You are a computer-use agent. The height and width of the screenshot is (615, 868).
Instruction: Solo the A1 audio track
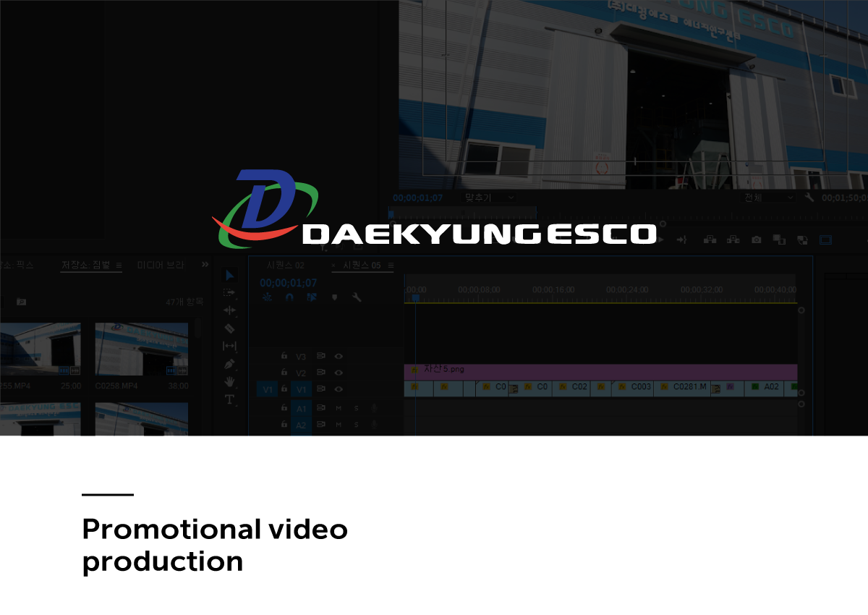(x=356, y=408)
